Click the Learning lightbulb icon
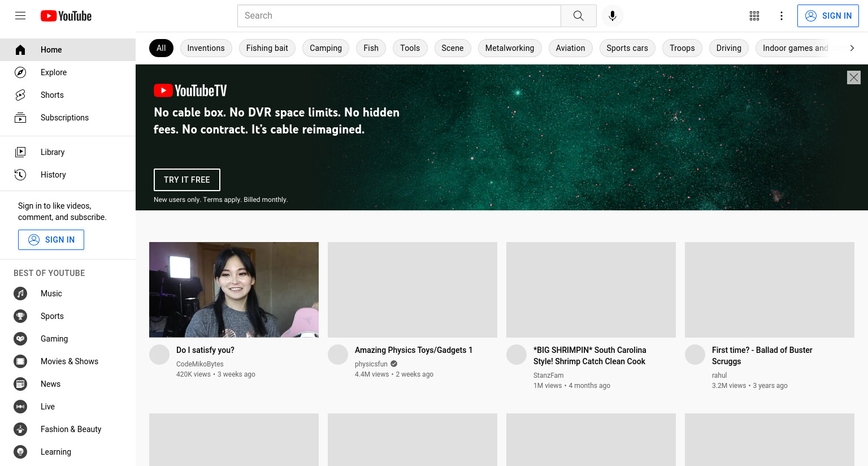 tap(20, 452)
